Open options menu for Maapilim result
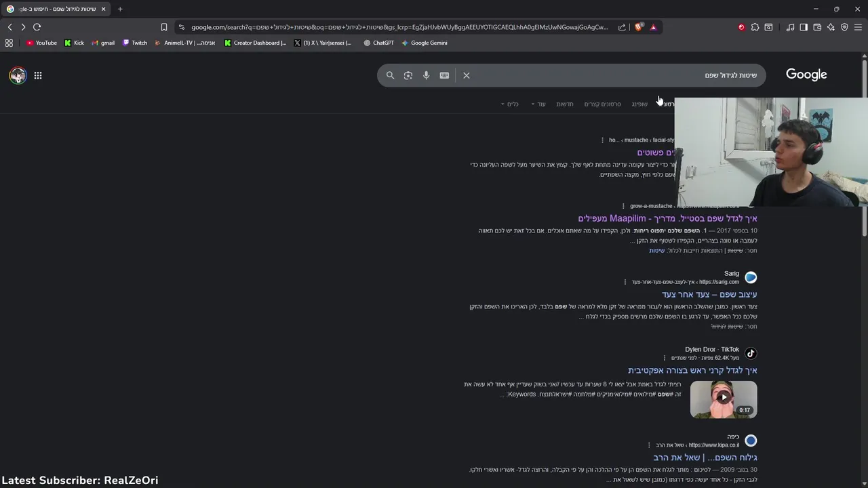Image resolution: width=868 pixels, height=488 pixels. click(x=623, y=206)
